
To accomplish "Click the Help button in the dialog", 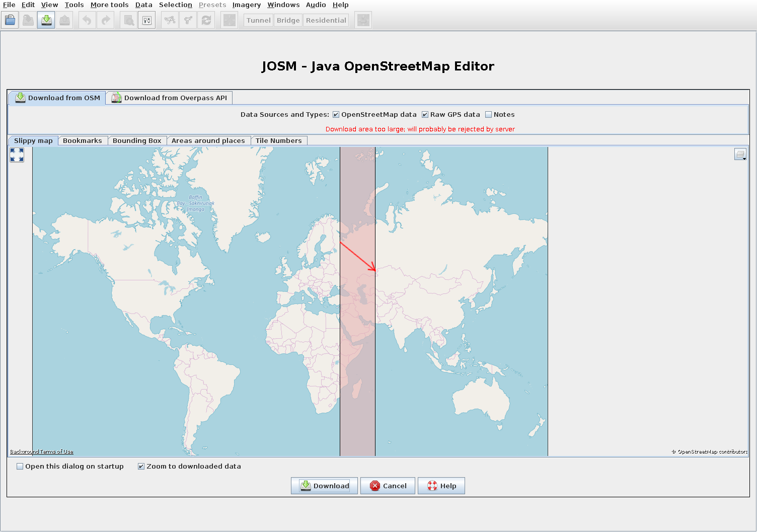I will pyautogui.click(x=441, y=486).
